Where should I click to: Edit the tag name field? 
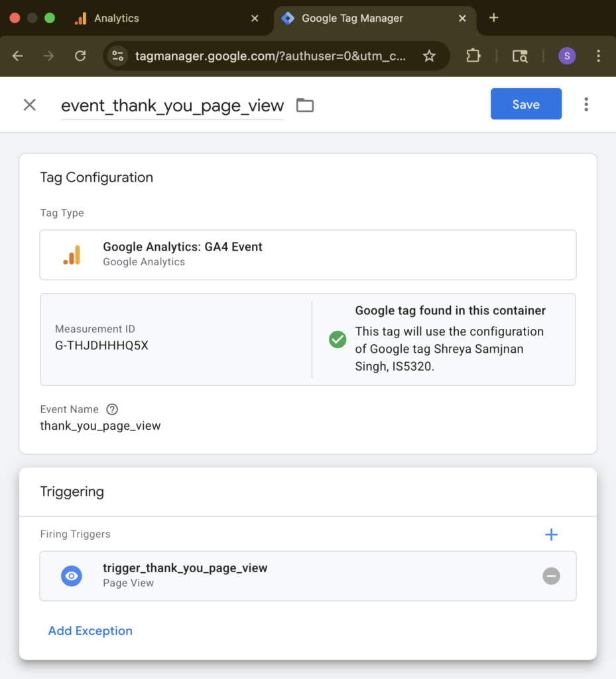click(172, 105)
